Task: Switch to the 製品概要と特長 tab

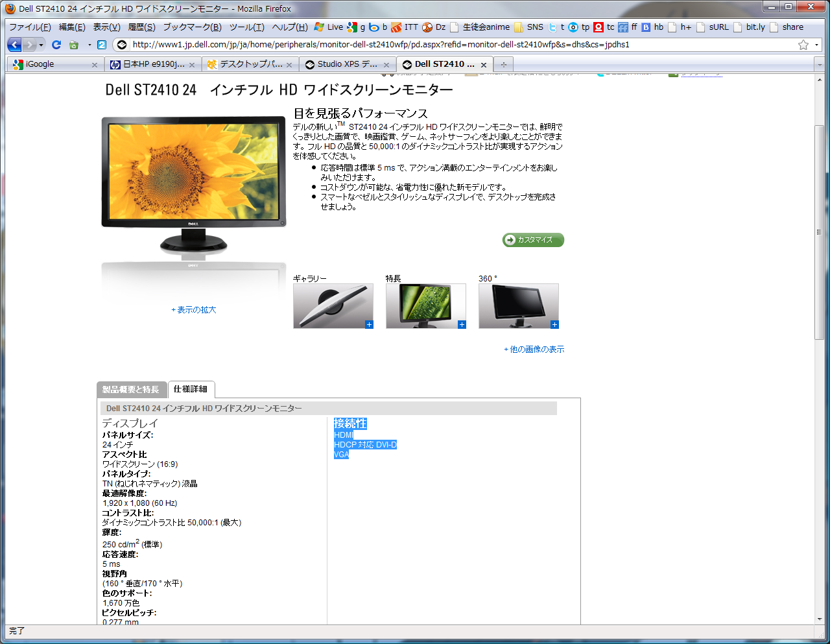Action: click(130, 389)
